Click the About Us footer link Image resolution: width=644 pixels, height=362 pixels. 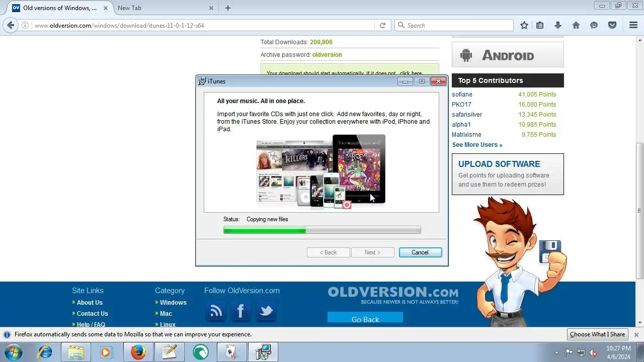[90, 303]
